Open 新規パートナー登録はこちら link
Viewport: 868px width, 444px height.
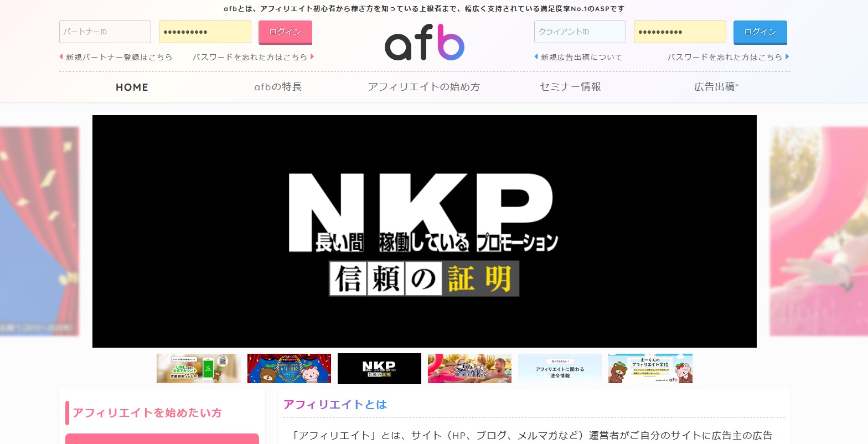[x=116, y=57]
